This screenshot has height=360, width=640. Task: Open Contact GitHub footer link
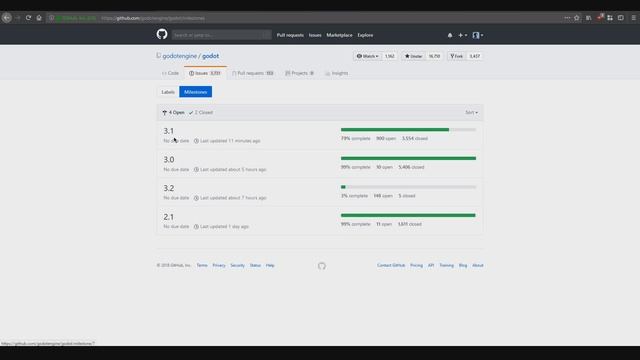[x=391, y=265]
